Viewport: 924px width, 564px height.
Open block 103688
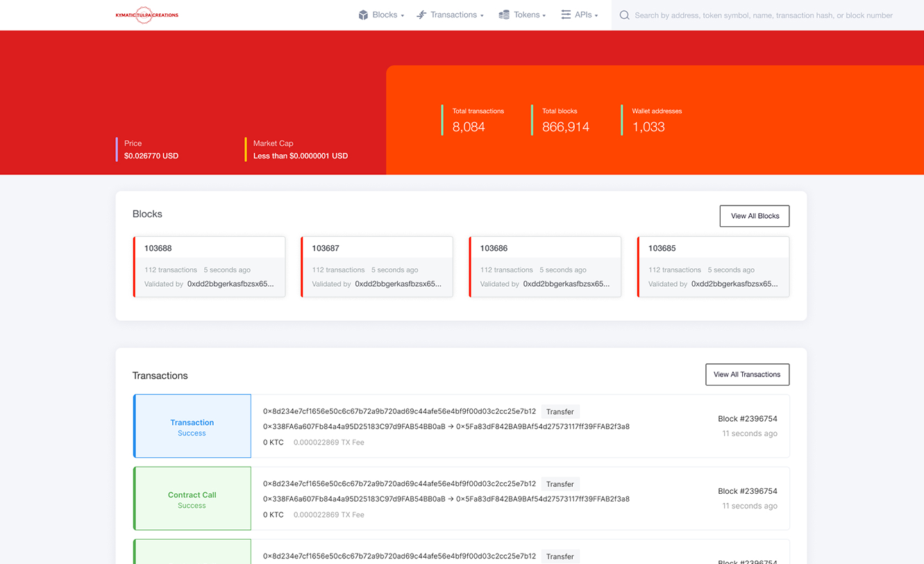pos(158,248)
